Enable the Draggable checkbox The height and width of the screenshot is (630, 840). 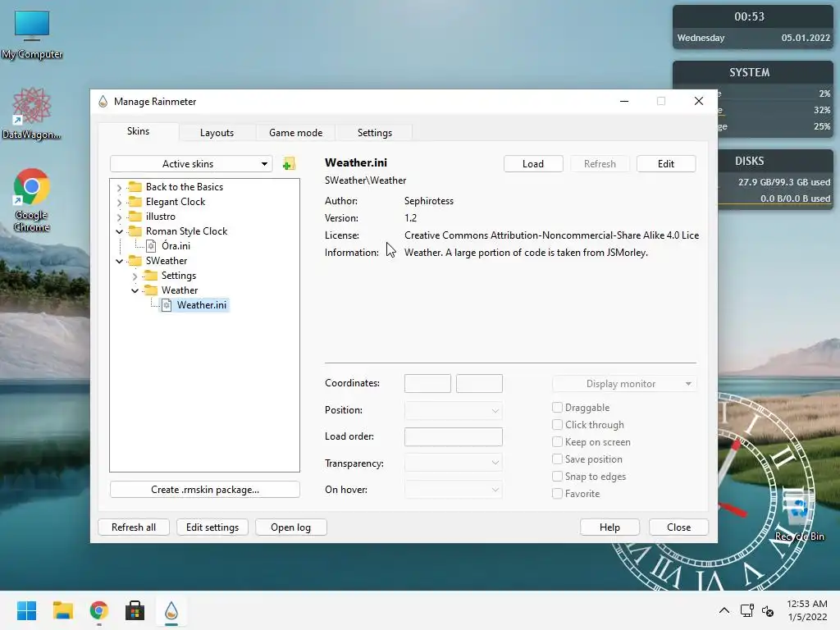coord(557,408)
